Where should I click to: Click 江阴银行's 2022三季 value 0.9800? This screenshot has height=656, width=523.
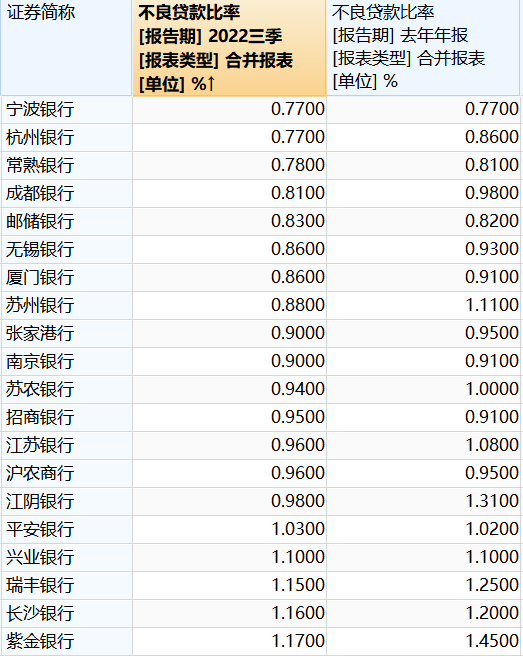pyautogui.click(x=298, y=502)
